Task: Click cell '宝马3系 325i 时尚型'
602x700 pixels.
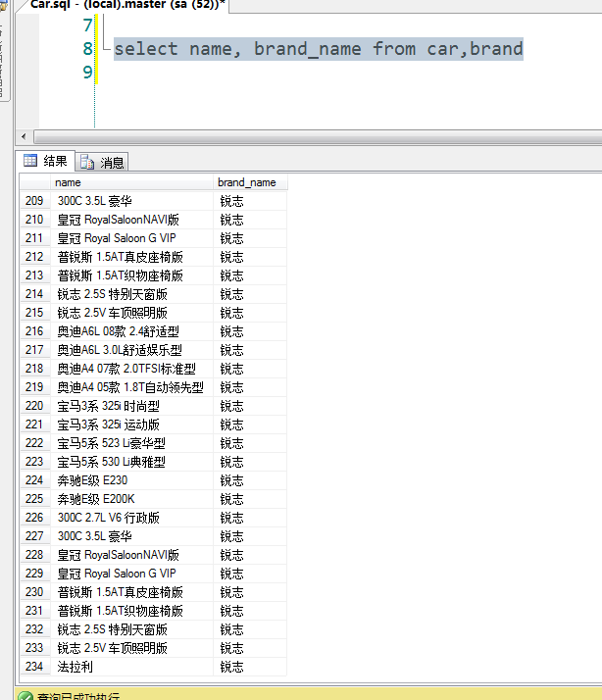Action: (131, 406)
